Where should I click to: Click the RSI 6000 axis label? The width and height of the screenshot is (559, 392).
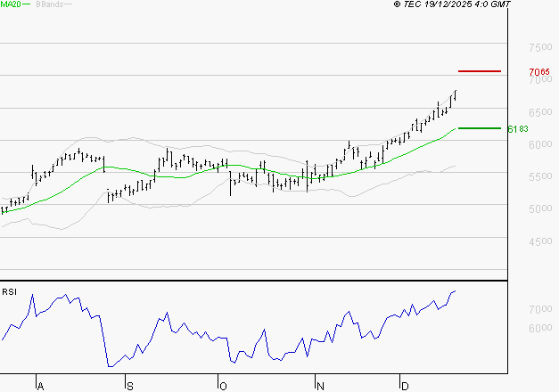[x=540, y=328]
